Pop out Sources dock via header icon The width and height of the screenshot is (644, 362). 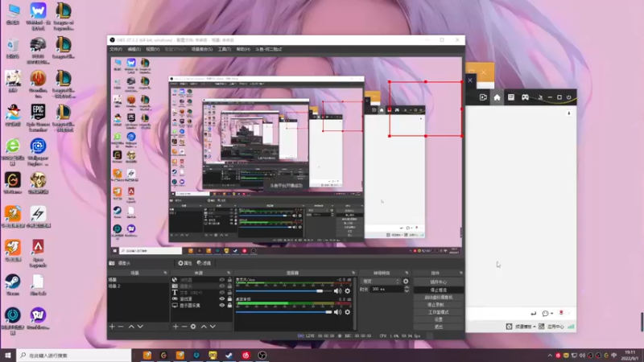tap(229, 273)
